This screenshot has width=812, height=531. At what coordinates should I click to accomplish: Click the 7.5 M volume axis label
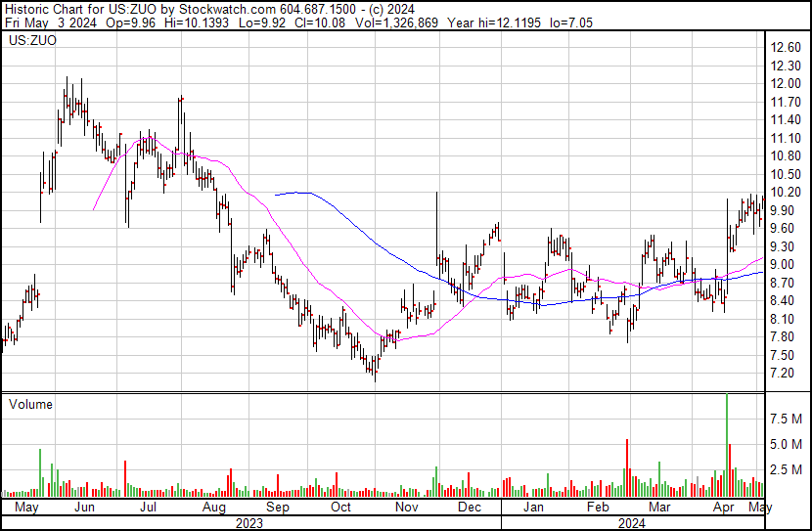point(786,419)
